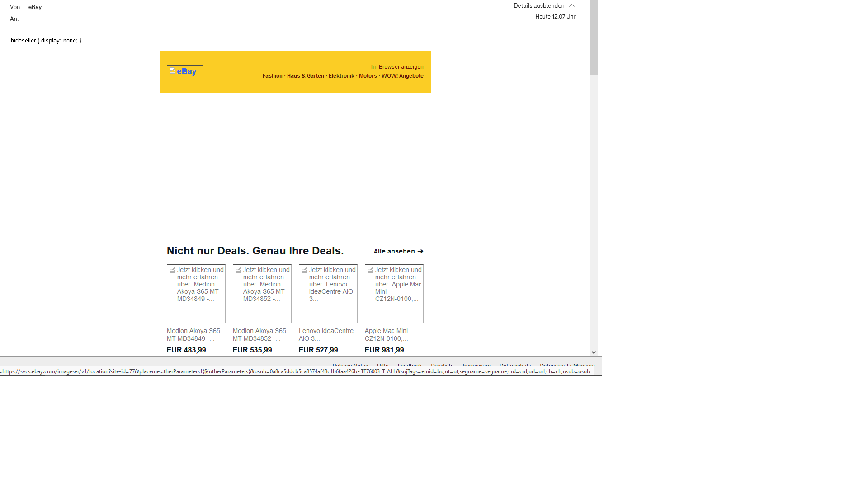Click the broken image icon in Lenovo IdeaCentre thumbnail

304,270
